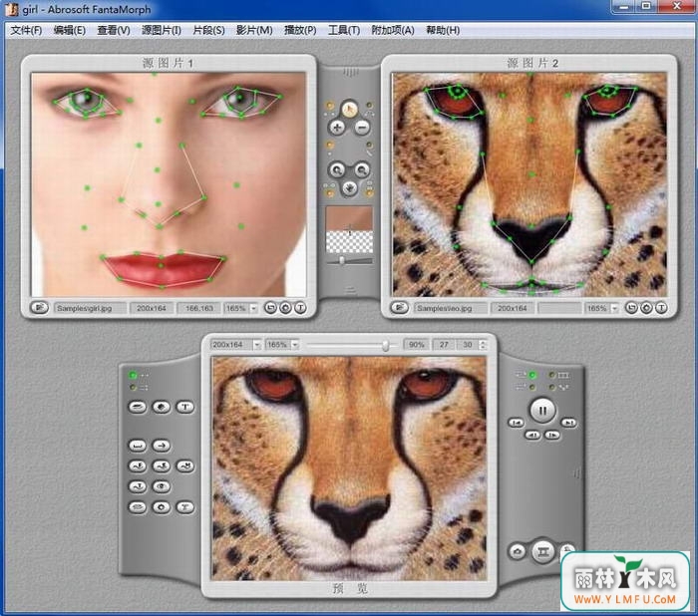This screenshot has width=698, height=616.
Task: Open the 文件(F) menu
Action: coord(26,30)
